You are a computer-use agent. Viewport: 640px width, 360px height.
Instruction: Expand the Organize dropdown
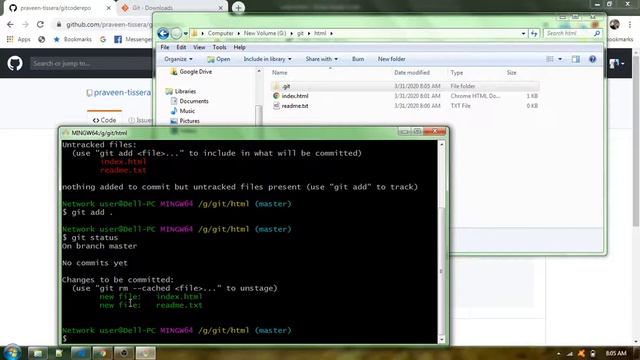pyautogui.click(x=178, y=59)
